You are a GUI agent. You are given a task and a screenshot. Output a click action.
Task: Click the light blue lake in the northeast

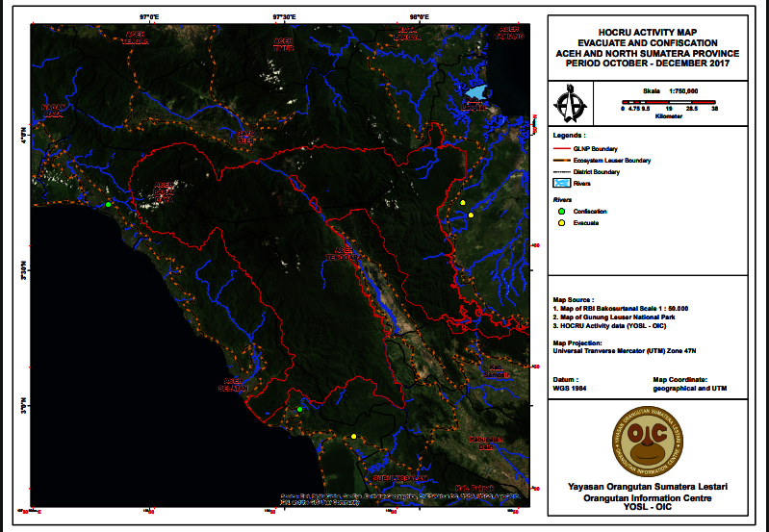476,92
